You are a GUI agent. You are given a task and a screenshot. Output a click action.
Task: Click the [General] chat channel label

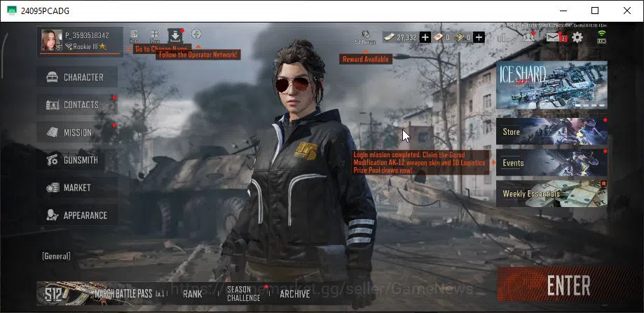[56, 256]
